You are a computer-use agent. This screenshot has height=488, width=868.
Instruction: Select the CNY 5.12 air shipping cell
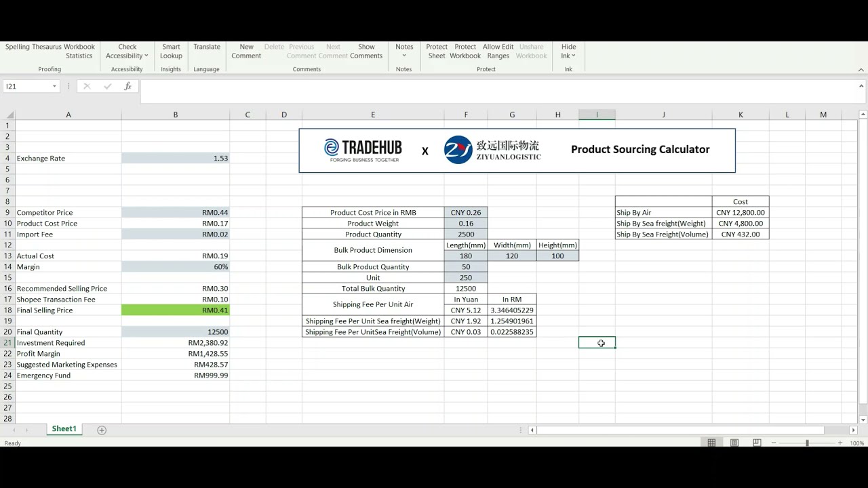[466, 310]
